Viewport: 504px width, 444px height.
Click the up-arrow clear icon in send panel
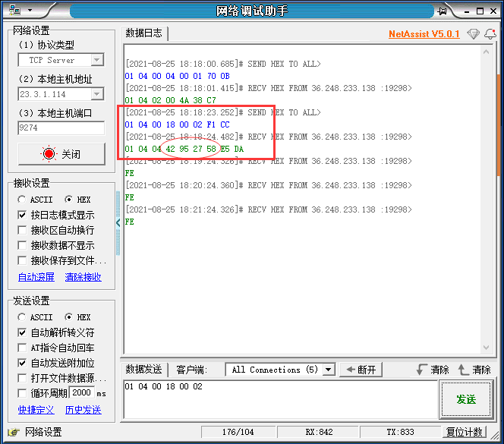pyautogui.click(x=464, y=370)
